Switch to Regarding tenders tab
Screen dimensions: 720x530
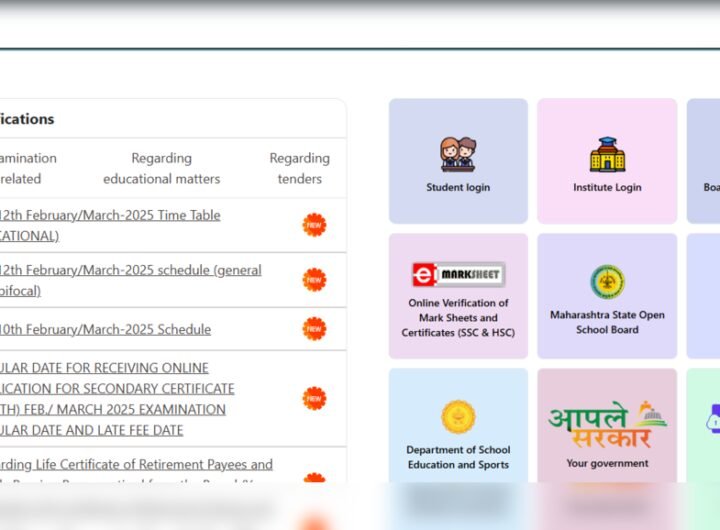pyautogui.click(x=299, y=168)
